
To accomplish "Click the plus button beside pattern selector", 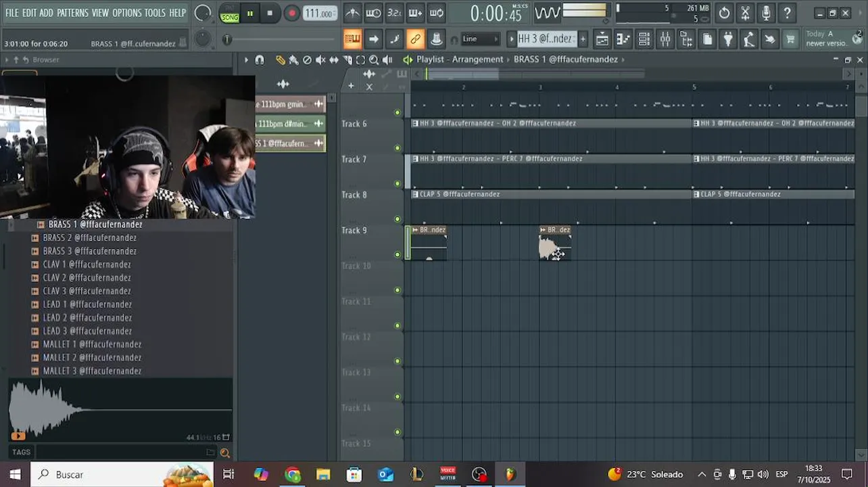I will coord(583,39).
